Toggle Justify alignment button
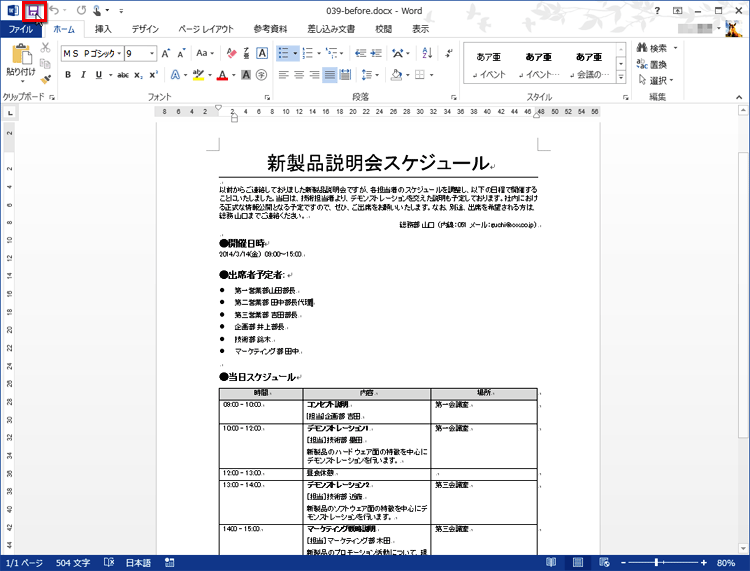Screen dimensions: 750x571 tap(330, 75)
